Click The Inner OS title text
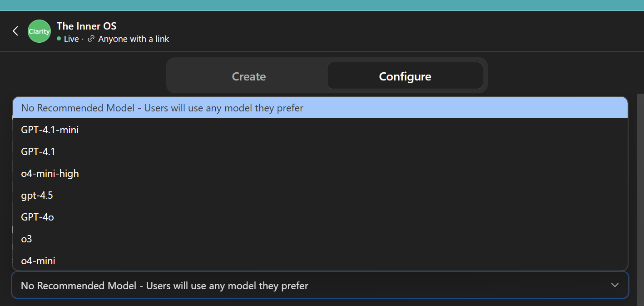Image resolution: width=644 pixels, height=306 pixels. tap(86, 26)
